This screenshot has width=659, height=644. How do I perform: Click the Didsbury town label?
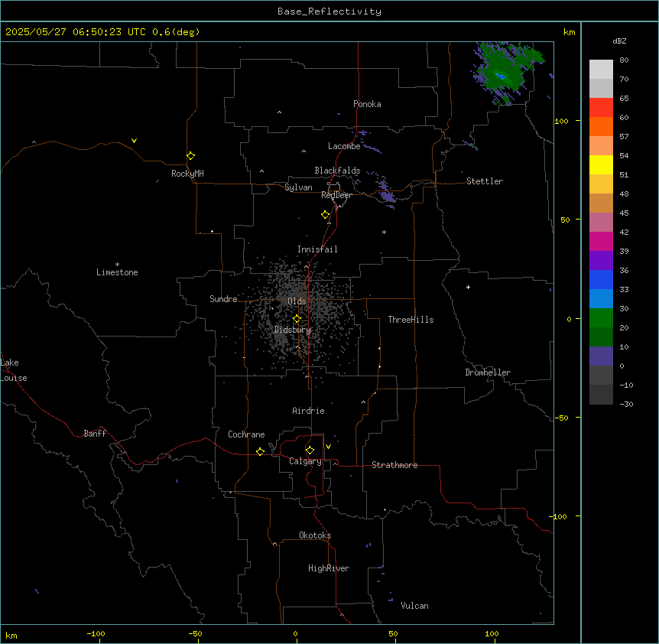(x=293, y=330)
